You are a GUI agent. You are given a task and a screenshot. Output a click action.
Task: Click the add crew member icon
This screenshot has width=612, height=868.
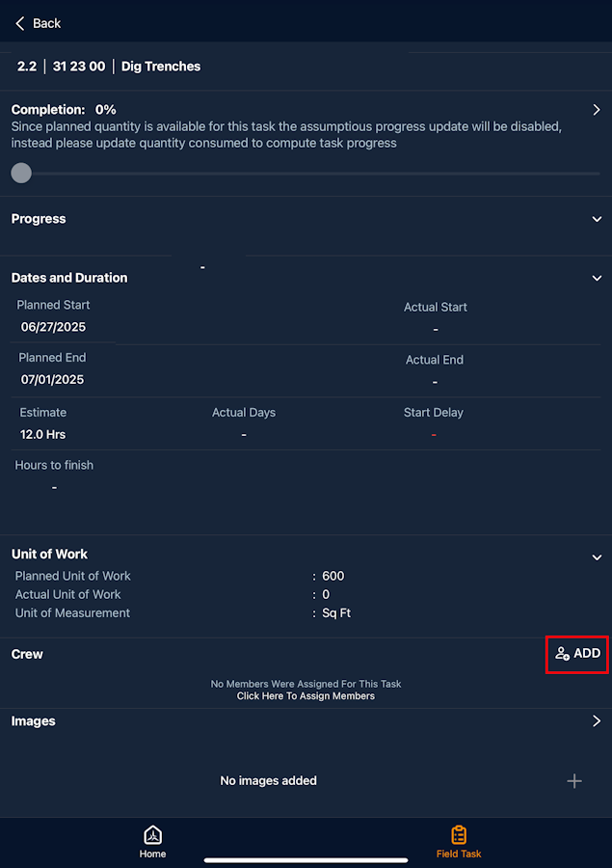click(x=562, y=654)
